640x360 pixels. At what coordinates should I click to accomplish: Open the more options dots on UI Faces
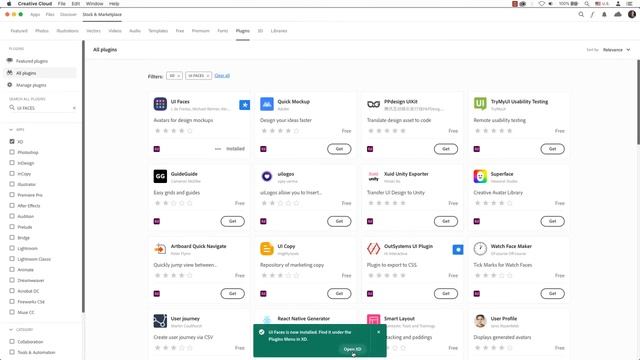click(218, 149)
